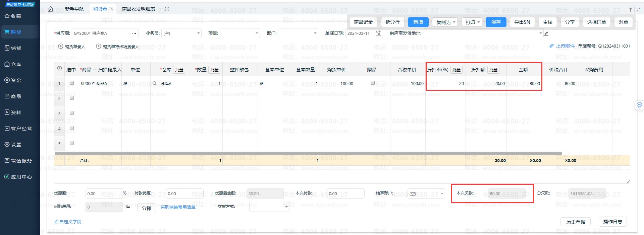Open the 结算账户 dropdown
The width and height of the screenshot is (644, 235).
442,193
